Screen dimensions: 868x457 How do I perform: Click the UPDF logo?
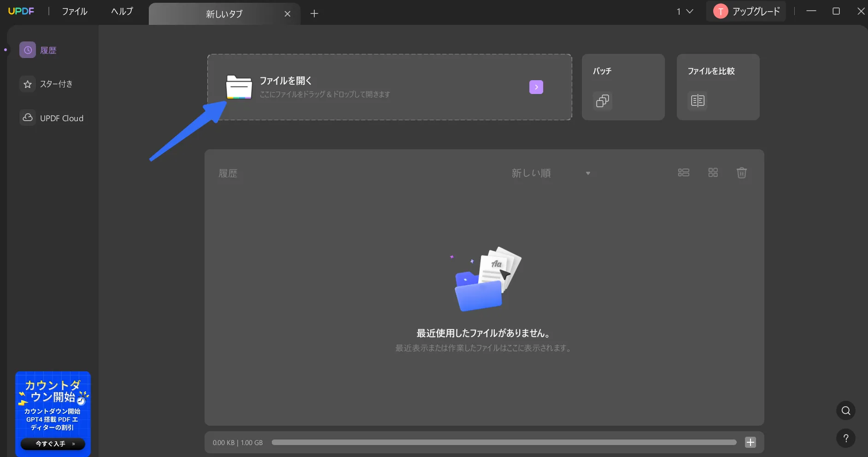pyautogui.click(x=21, y=11)
